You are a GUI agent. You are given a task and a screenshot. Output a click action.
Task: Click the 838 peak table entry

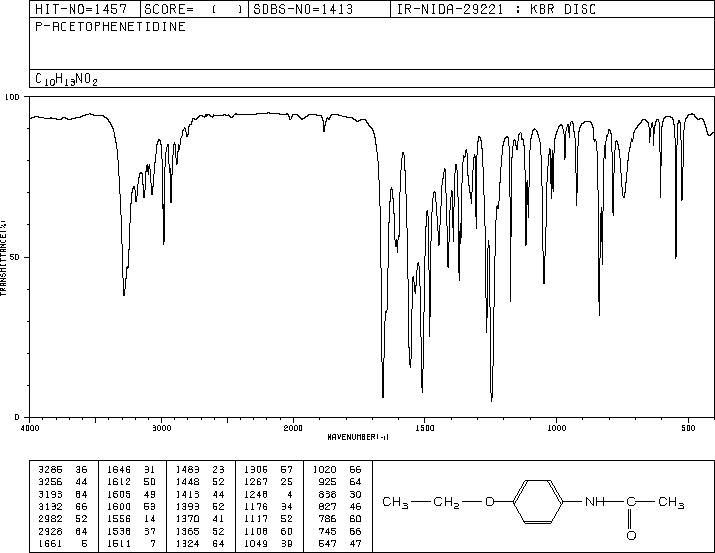tap(338, 494)
